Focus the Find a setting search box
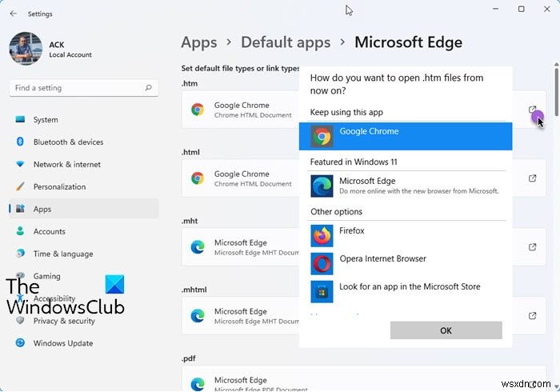 point(84,88)
